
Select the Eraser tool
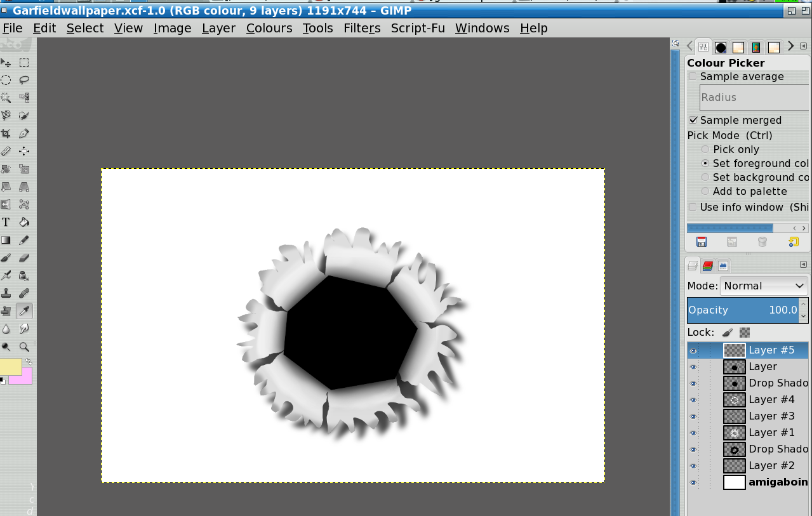click(x=24, y=258)
